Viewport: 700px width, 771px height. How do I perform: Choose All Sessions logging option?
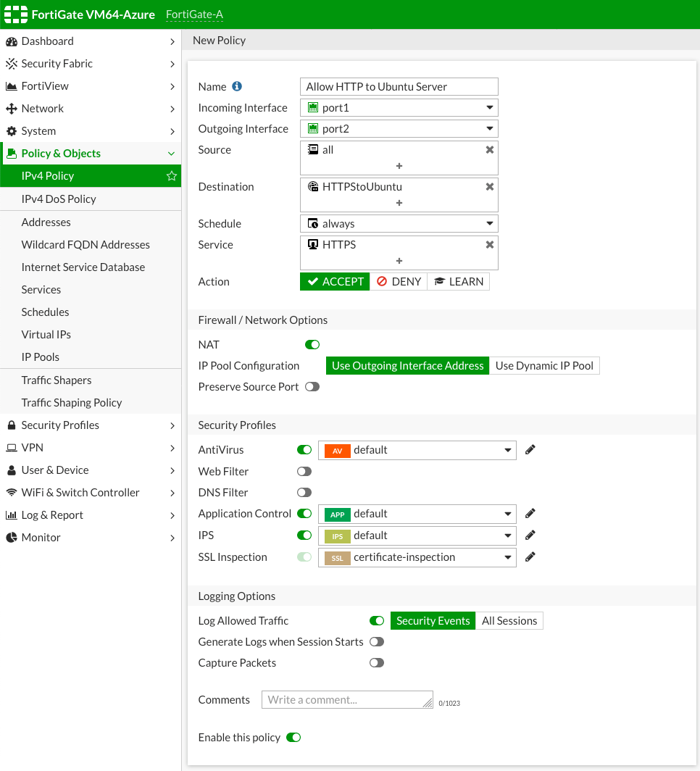[x=509, y=621]
